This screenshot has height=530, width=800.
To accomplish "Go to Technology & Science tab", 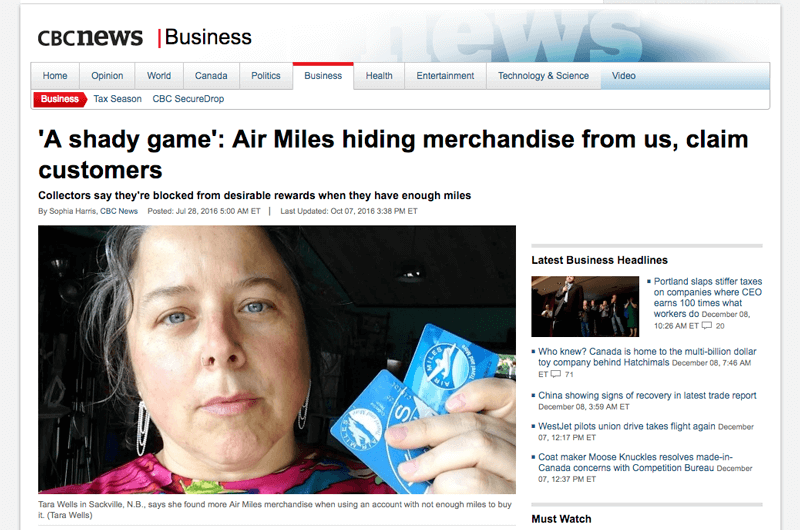I will [543, 75].
